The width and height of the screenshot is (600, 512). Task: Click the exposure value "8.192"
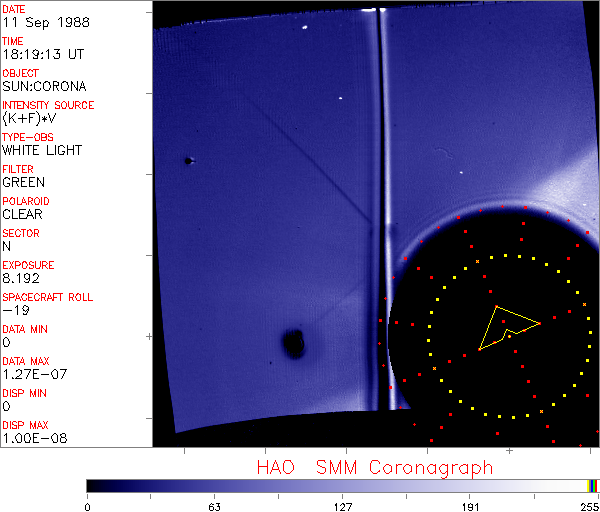21,278
